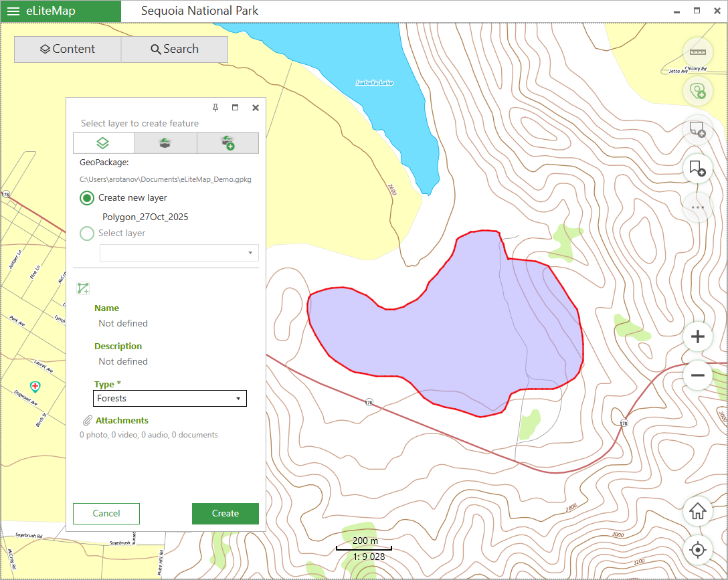Zoom in with the plus button
This screenshot has height=580, width=728.
697,336
